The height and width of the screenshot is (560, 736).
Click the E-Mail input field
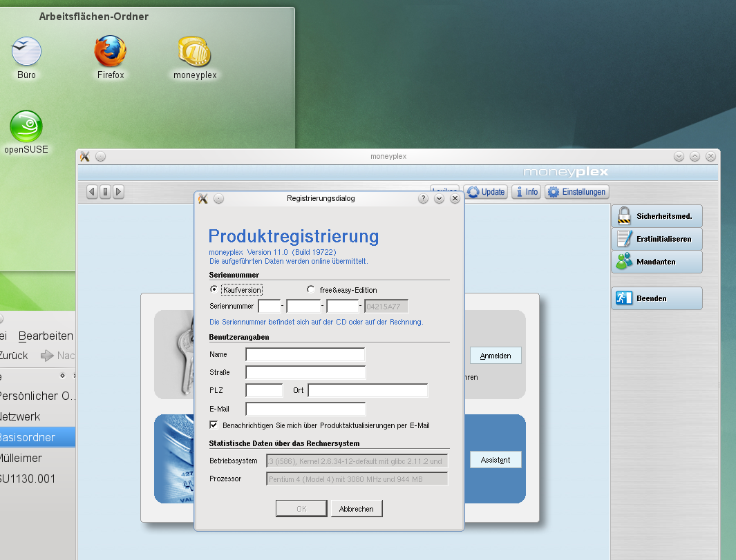coord(305,409)
